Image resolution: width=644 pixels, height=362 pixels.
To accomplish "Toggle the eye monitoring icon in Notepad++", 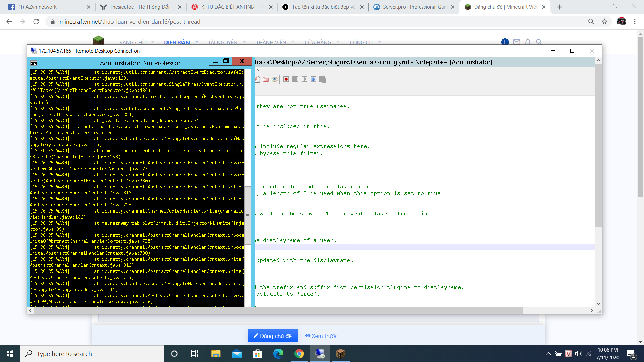I will (275, 79).
